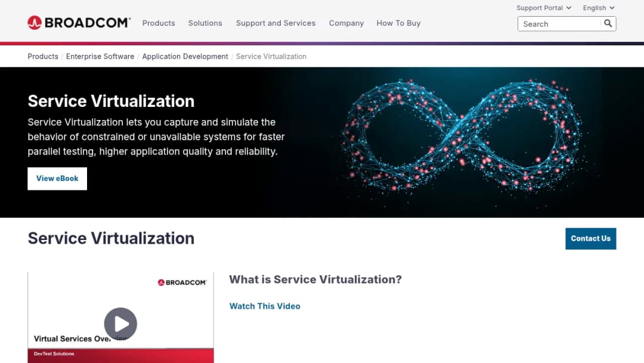Screen dimensions: 644x363
Task: Open the Products navigation menu
Action: point(159,23)
